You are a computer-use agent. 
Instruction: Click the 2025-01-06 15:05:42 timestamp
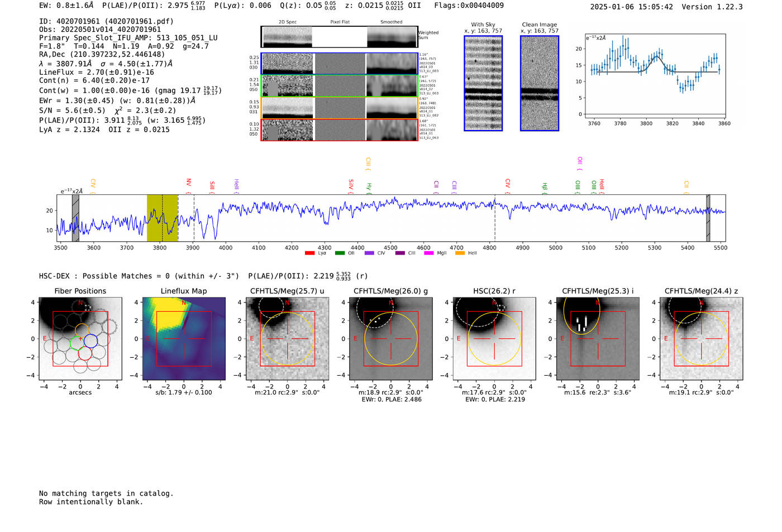pos(632,7)
